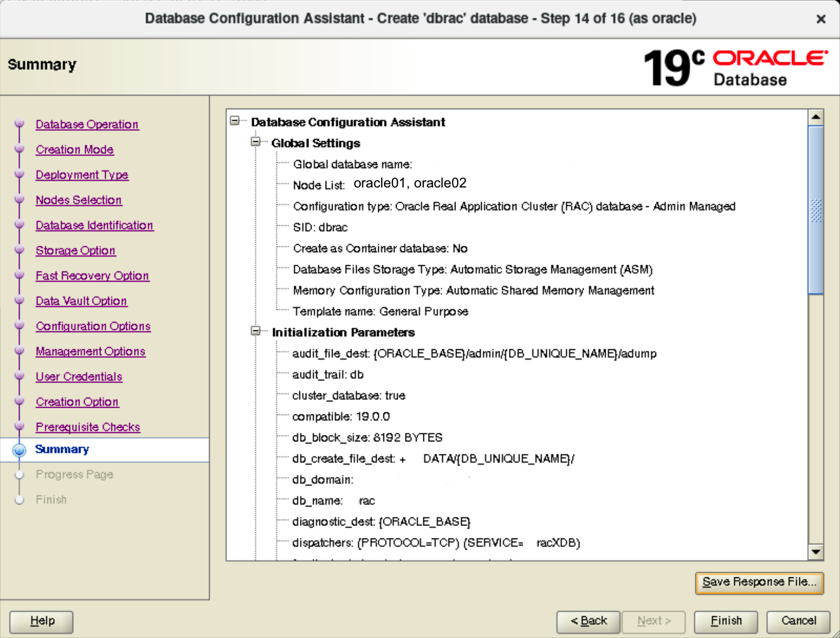Collapse the Database Configuration Assistant tree node
The height and width of the screenshot is (638, 840).
point(235,121)
